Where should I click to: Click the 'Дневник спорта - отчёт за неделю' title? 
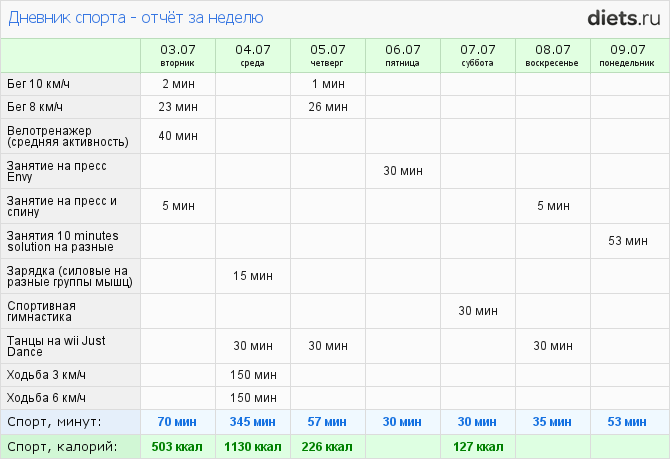(135, 17)
